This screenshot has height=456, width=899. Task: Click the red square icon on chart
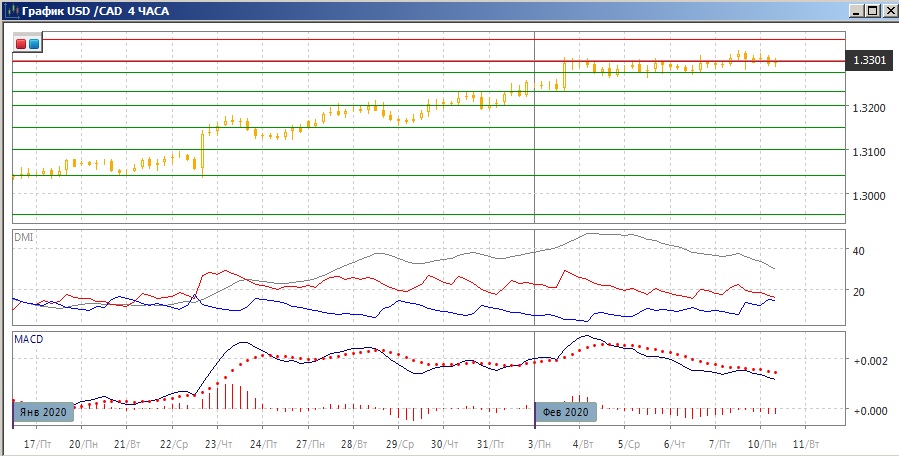pos(21,44)
